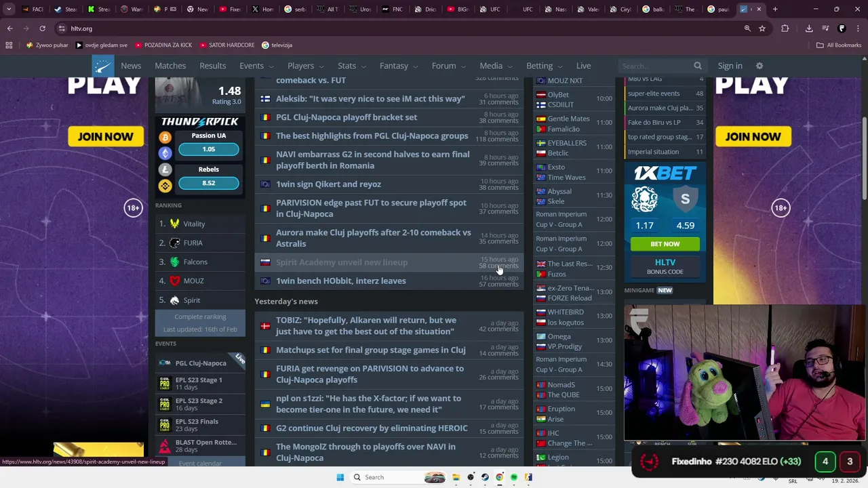Go to the HLTV logo home icon
The height and width of the screenshot is (488, 868).
point(103,66)
